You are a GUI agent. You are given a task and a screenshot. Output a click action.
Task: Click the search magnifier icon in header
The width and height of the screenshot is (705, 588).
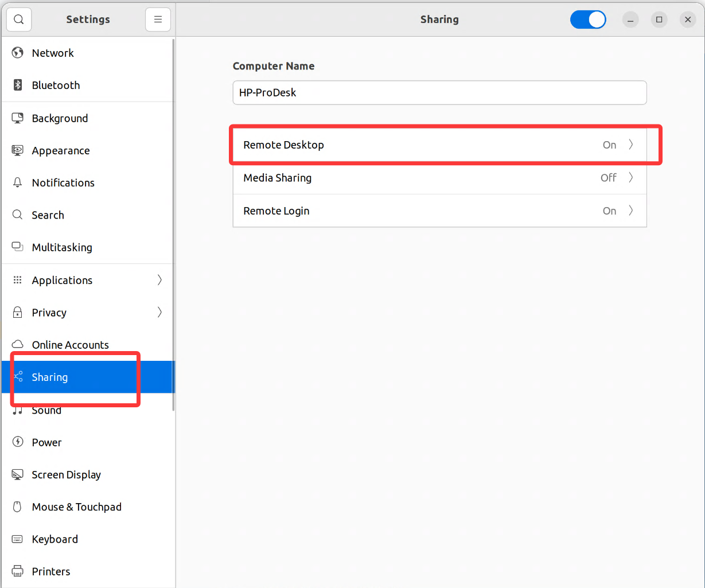(19, 20)
